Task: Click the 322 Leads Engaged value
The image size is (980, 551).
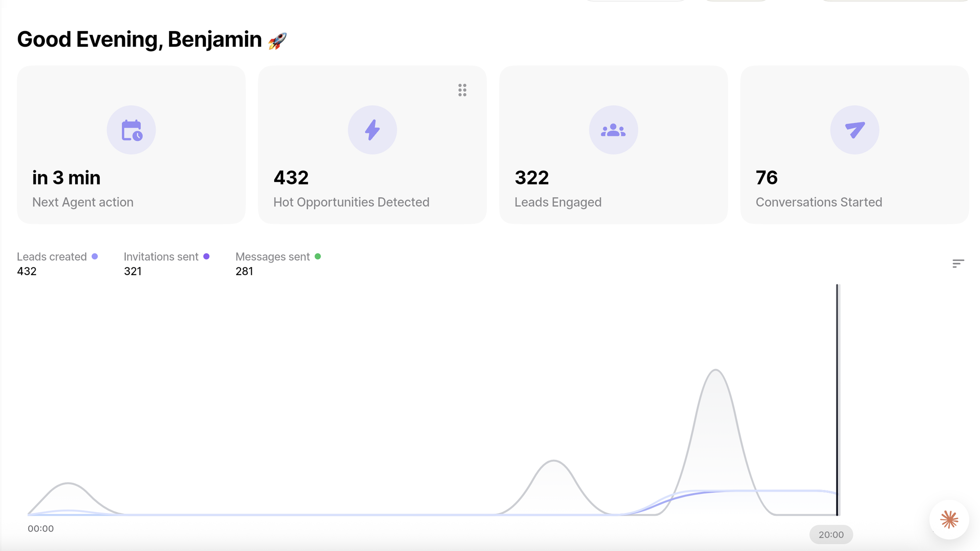Action: 532,178
